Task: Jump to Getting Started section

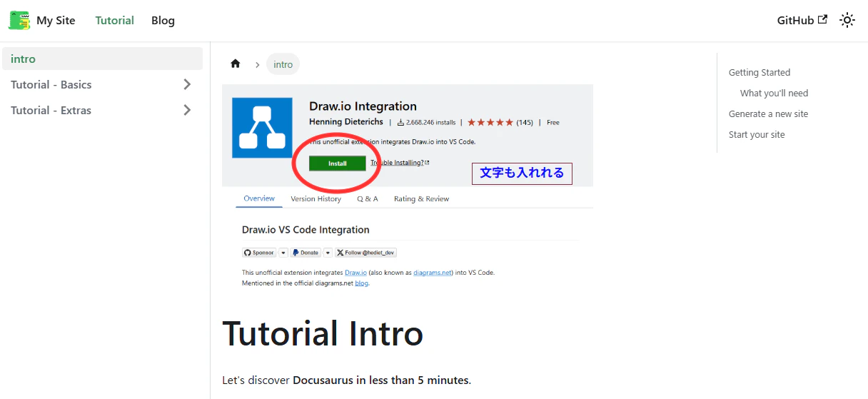Action: 759,72
